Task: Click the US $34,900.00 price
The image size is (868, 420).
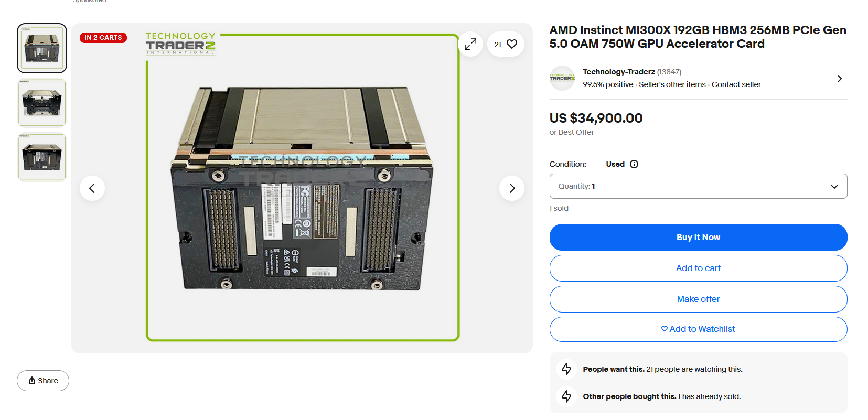Action: click(x=596, y=118)
